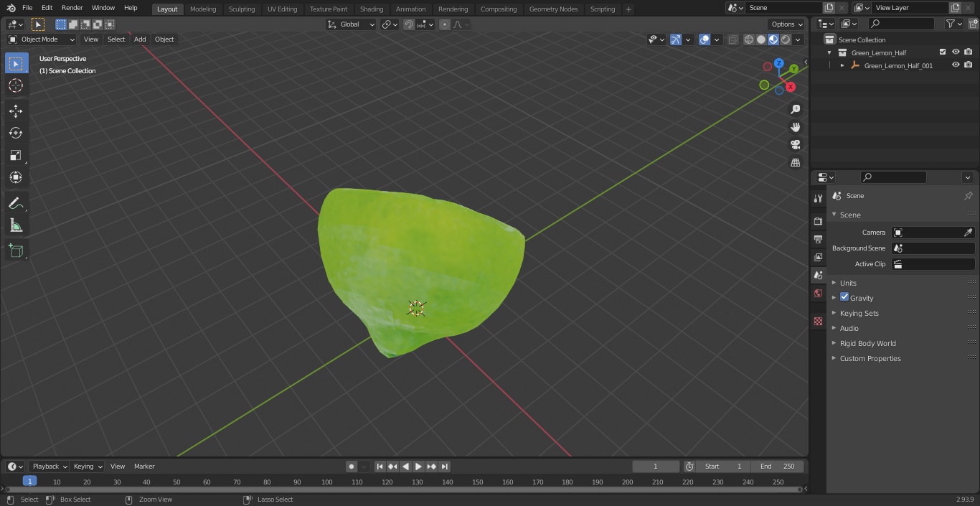Screen dimensions: 980x506
Task: Toggle camera view with the camera gizmo
Action: (795, 145)
